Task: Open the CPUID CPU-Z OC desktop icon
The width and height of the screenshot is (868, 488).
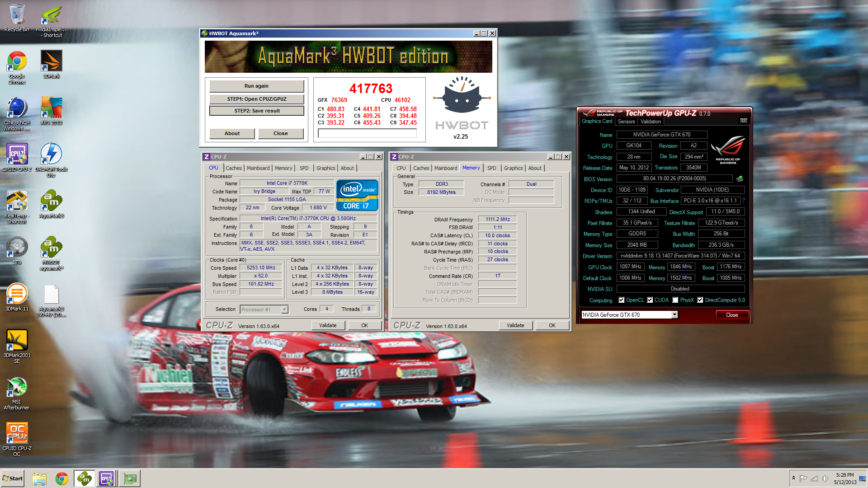Action: click(17, 440)
